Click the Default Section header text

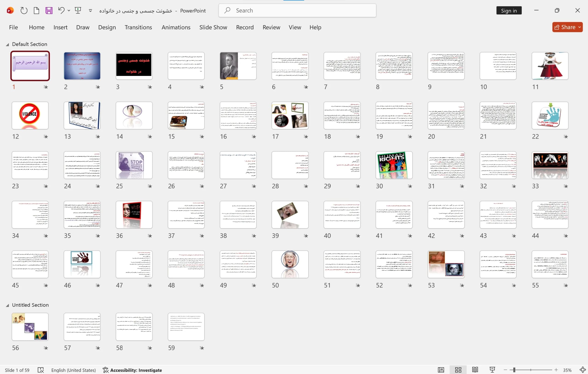[30, 44]
